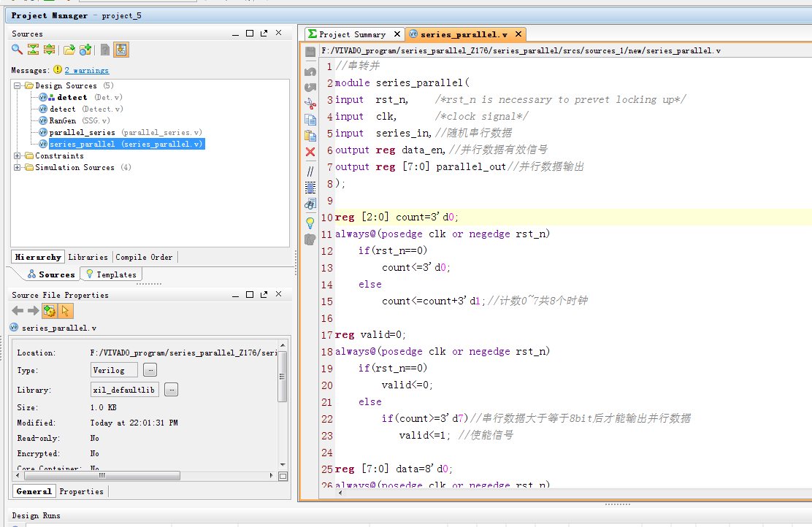Float the Source File Properties panel
This screenshot has width=812, height=527.
(x=264, y=294)
